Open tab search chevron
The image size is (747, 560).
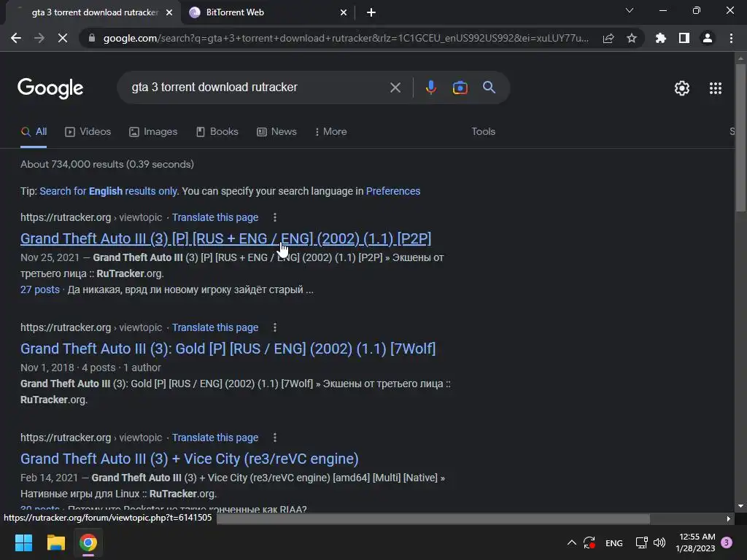(630, 10)
